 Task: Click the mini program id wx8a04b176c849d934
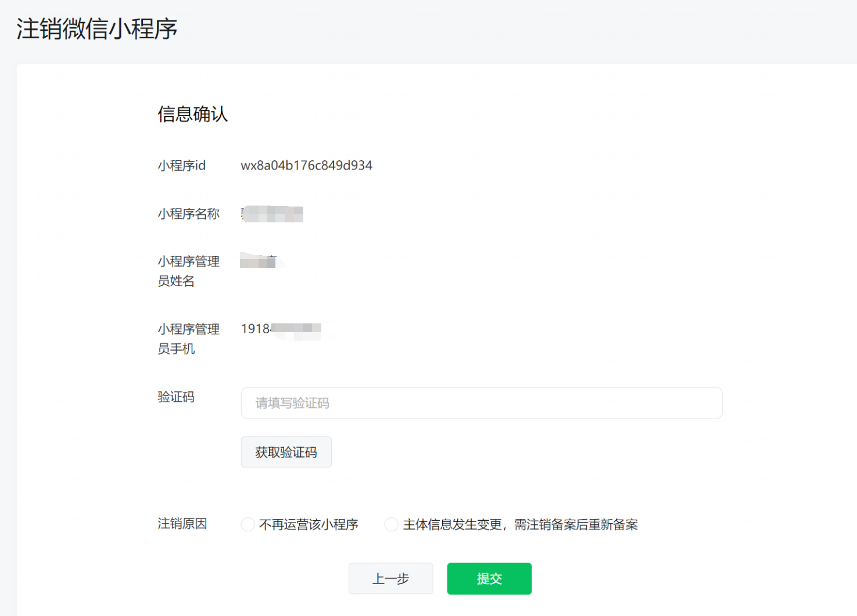pyautogui.click(x=306, y=165)
